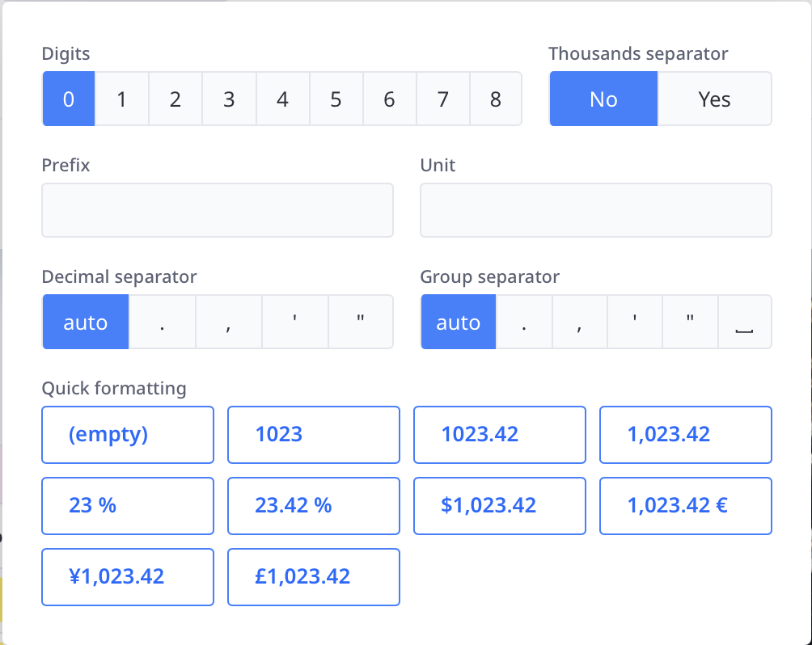Apply the (empty) quick formatting
Screen dimensions: 812x645
pyautogui.click(x=128, y=434)
